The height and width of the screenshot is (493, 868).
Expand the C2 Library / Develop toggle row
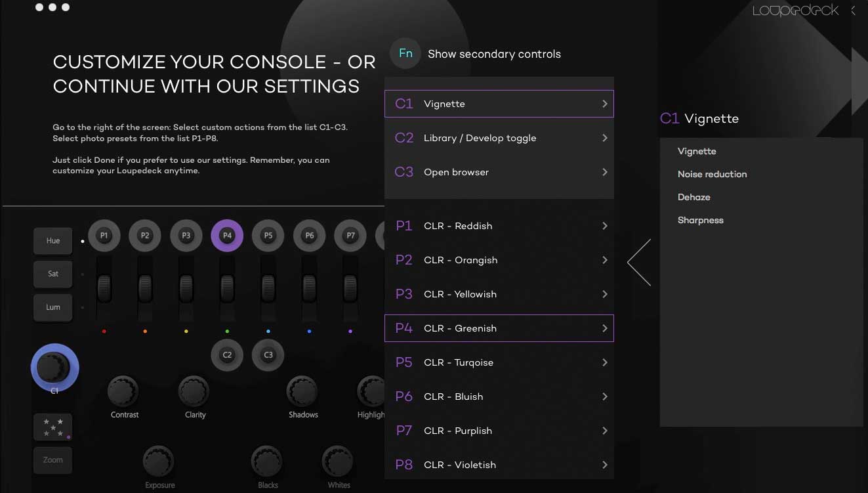[499, 138]
